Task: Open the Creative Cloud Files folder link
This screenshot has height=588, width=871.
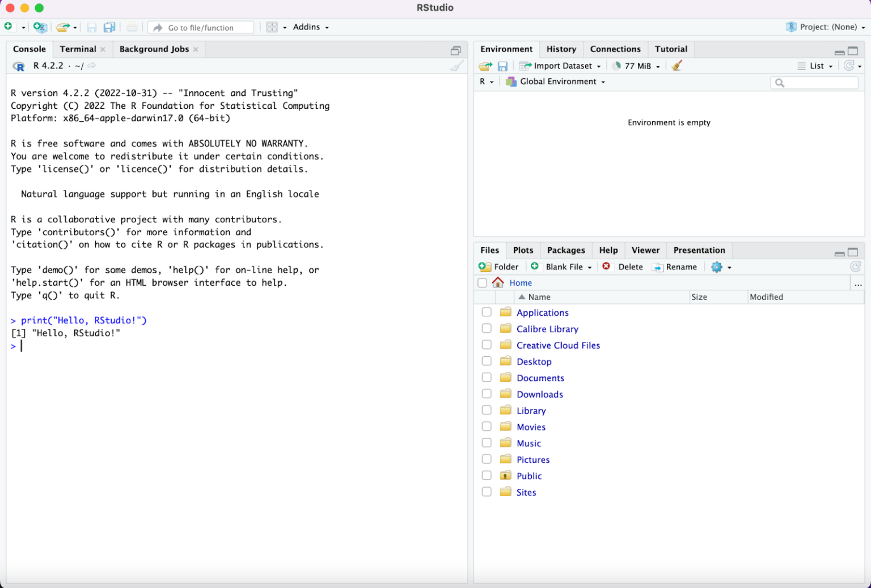Action: [557, 345]
